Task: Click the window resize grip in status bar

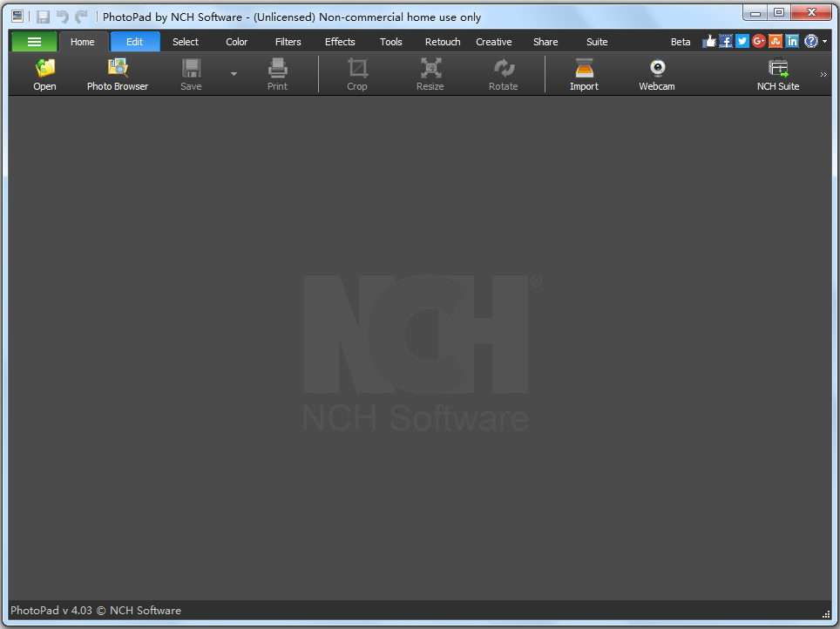Action: [x=826, y=614]
